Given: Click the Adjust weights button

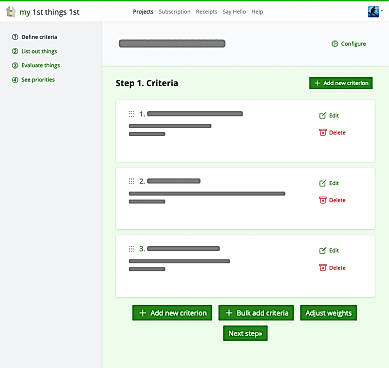Looking at the screenshot, I should pos(328,313).
